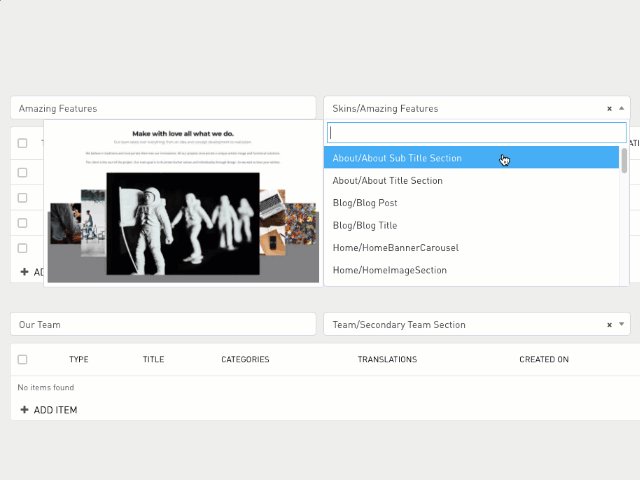Screen dimensions: 640x480
Task: Select the Blog/Blog Title option
Action: point(471,225)
